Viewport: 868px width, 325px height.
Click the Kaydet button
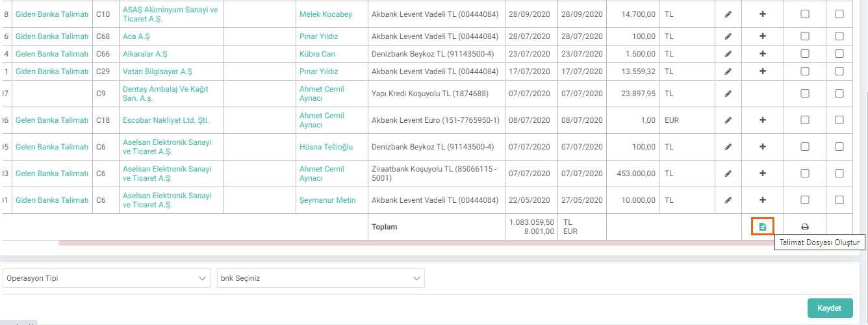point(830,307)
